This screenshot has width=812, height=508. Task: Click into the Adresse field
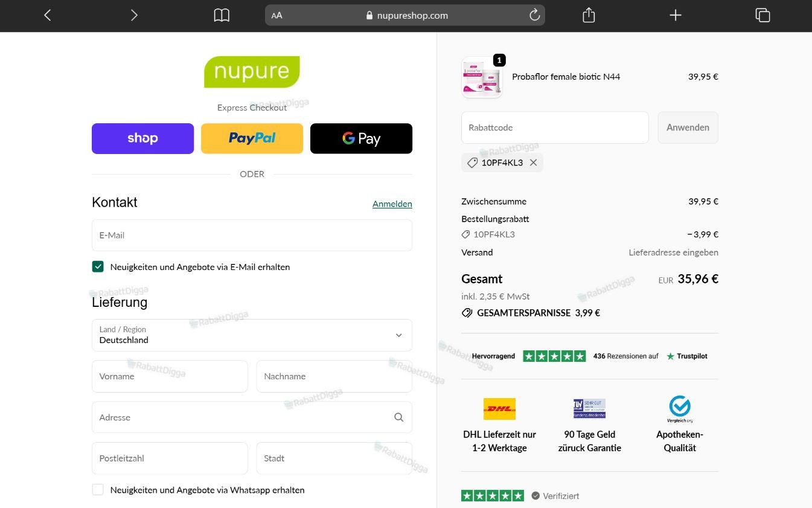tap(252, 417)
